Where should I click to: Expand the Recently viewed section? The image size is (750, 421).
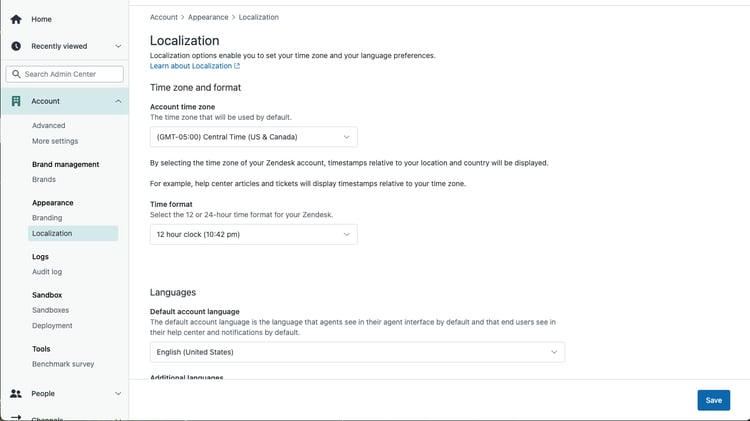coord(118,46)
